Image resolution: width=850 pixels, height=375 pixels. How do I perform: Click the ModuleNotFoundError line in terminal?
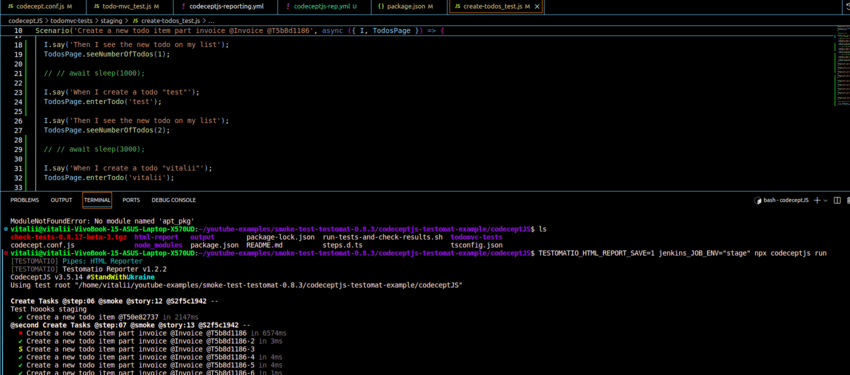(x=102, y=222)
